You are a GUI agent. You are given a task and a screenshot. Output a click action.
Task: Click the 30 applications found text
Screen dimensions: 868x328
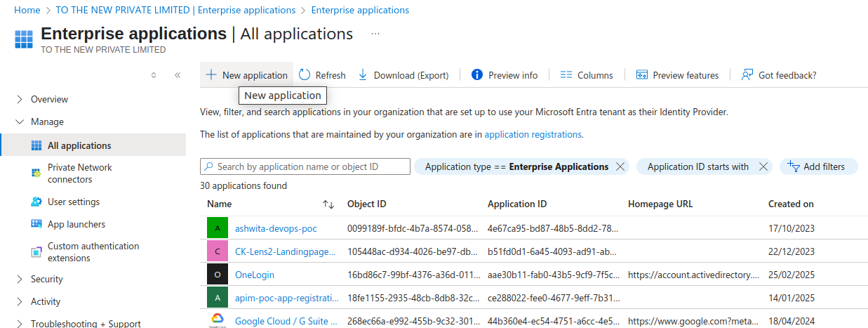coord(243,186)
